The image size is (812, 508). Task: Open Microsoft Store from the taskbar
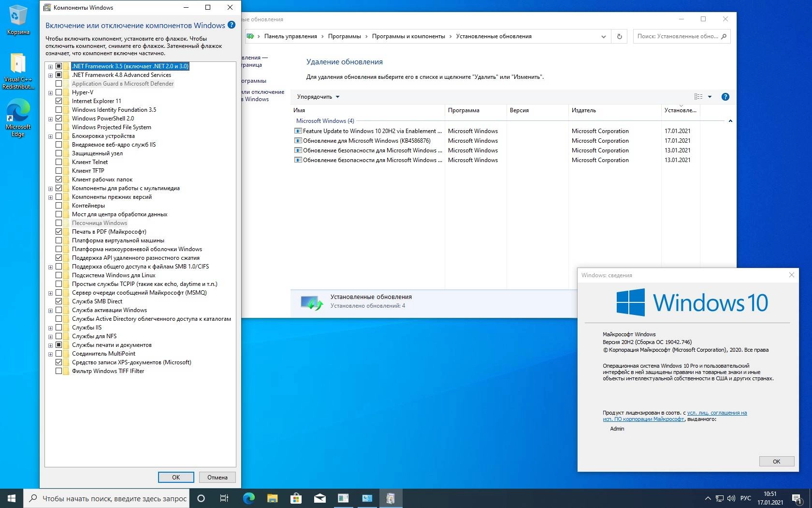296,498
